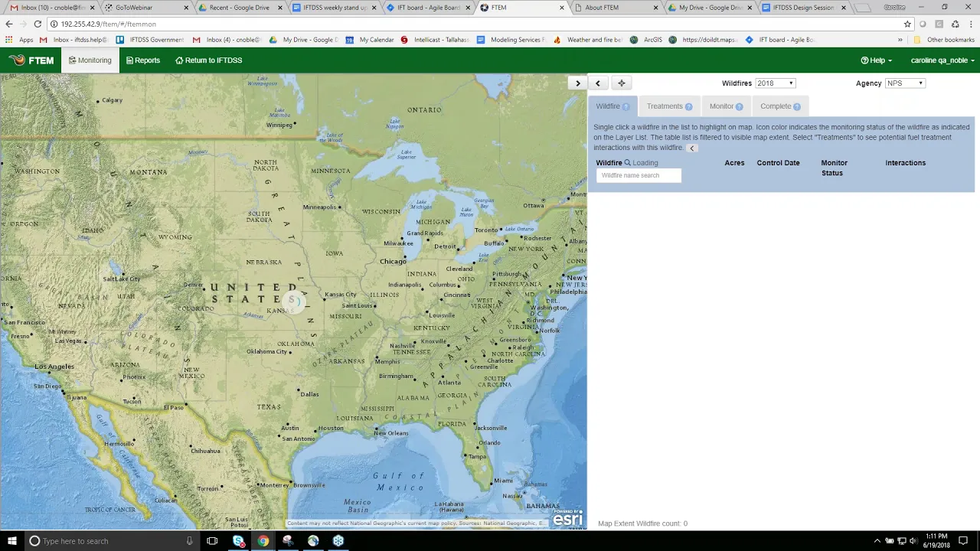The height and width of the screenshot is (551, 980).
Task: Open the Snipping Tool from the taskbar
Action: point(288,541)
